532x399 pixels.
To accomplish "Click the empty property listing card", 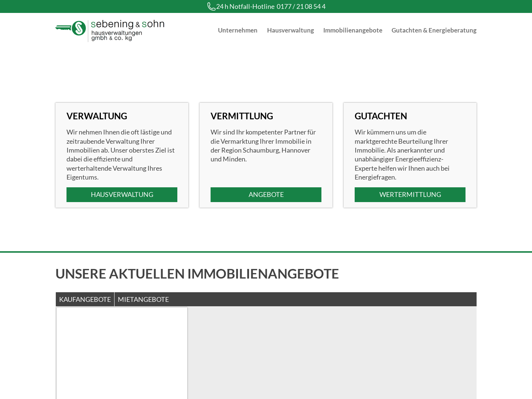I will pyautogui.click(x=122, y=353).
